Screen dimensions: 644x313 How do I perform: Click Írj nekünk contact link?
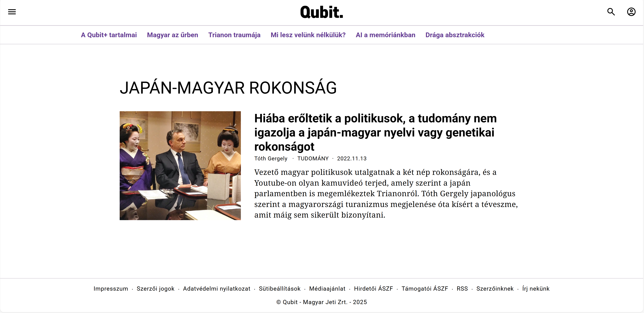(536, 288)
